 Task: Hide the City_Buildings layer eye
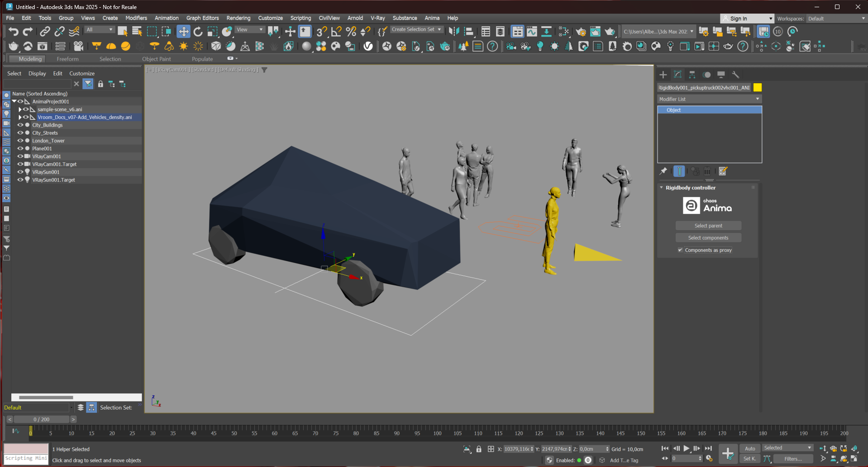pyautogui.click(x=20, y=125)
